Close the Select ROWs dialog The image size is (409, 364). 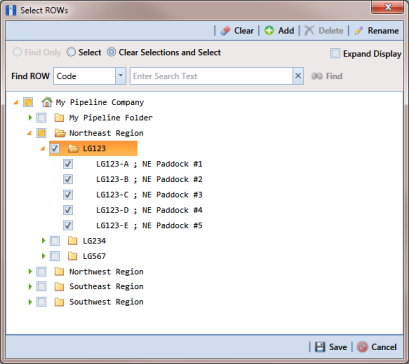click(x=388, y=7)
